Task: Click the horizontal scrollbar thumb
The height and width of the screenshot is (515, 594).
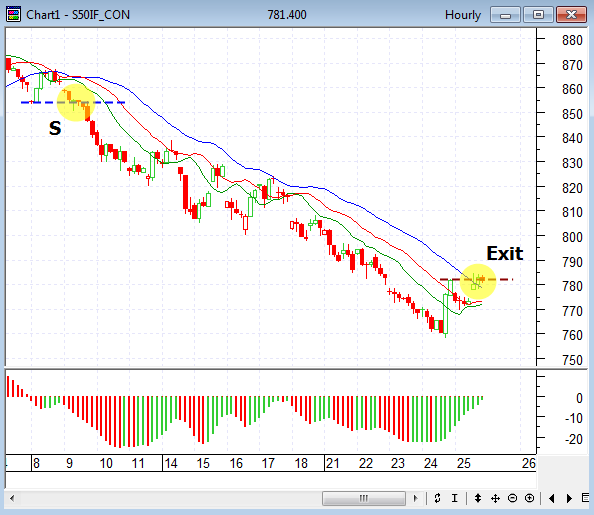Action: (364, 498)
